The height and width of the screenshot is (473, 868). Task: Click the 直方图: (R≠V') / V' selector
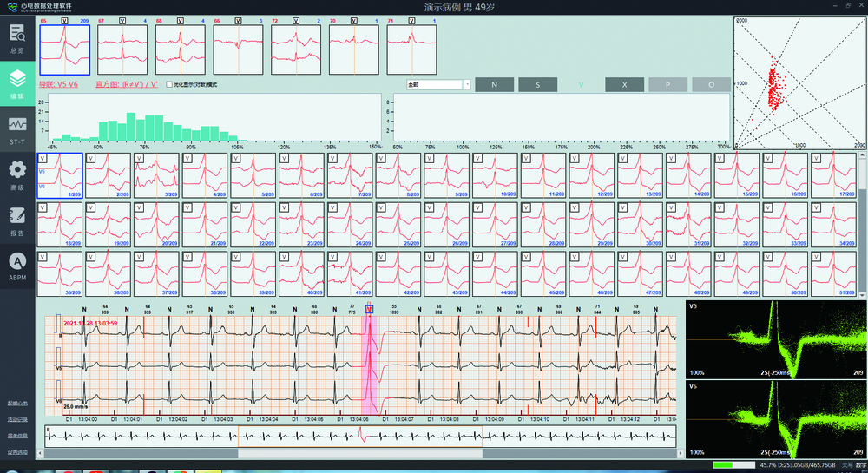126,85
